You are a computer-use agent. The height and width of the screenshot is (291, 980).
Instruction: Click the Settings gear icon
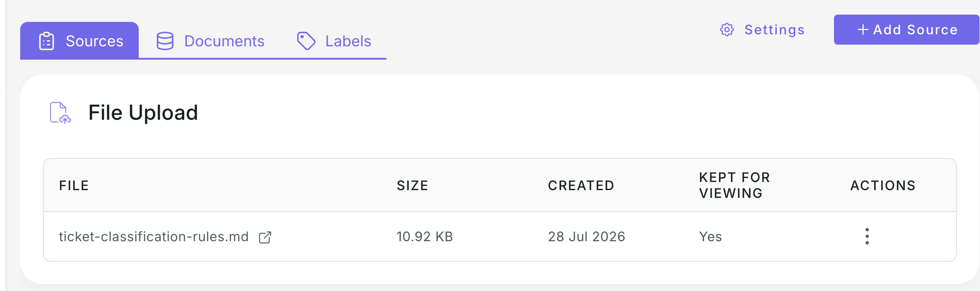tap(727, 30)
